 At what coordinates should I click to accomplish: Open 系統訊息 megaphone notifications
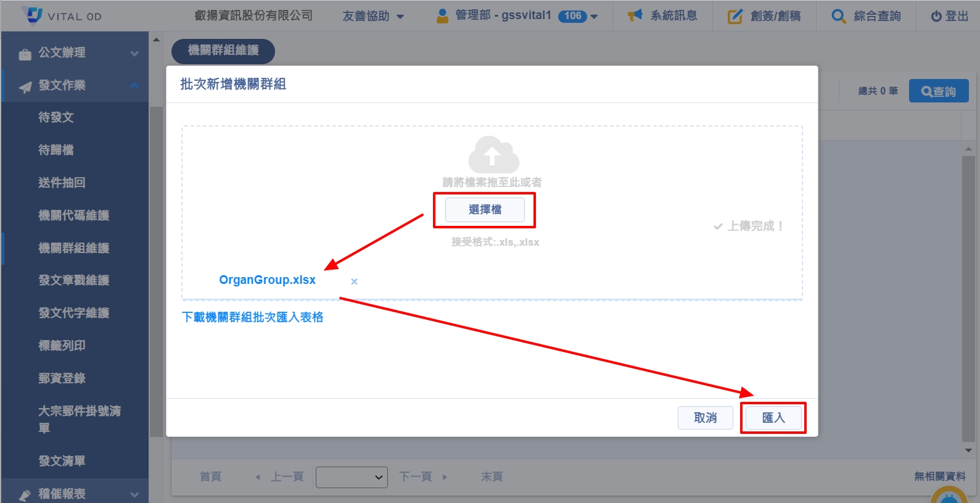coord(635,16)
